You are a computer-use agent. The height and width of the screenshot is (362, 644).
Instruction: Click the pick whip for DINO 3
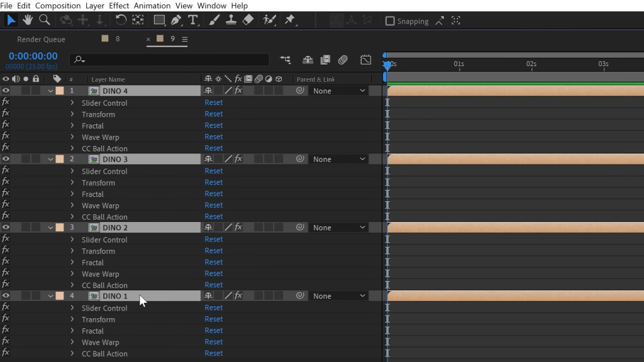coord(300,159)
